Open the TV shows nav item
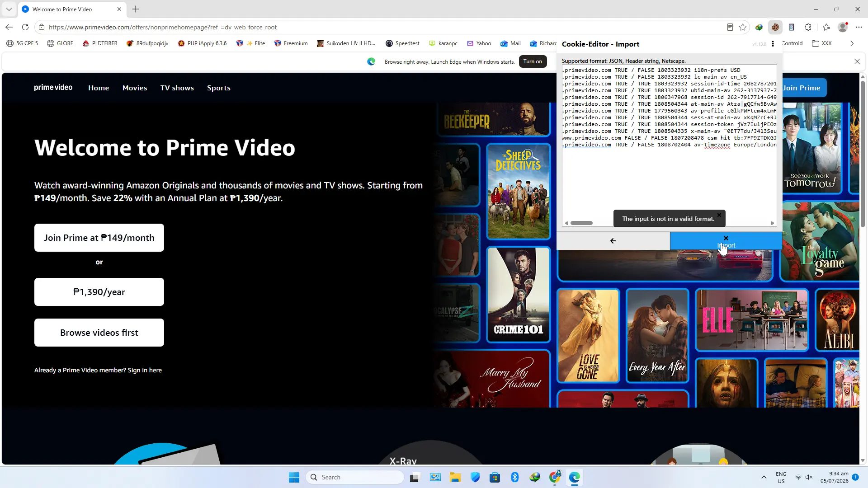The height and width of the screenshot is (488, 868). pyautogui.click(x=177, y=88)
